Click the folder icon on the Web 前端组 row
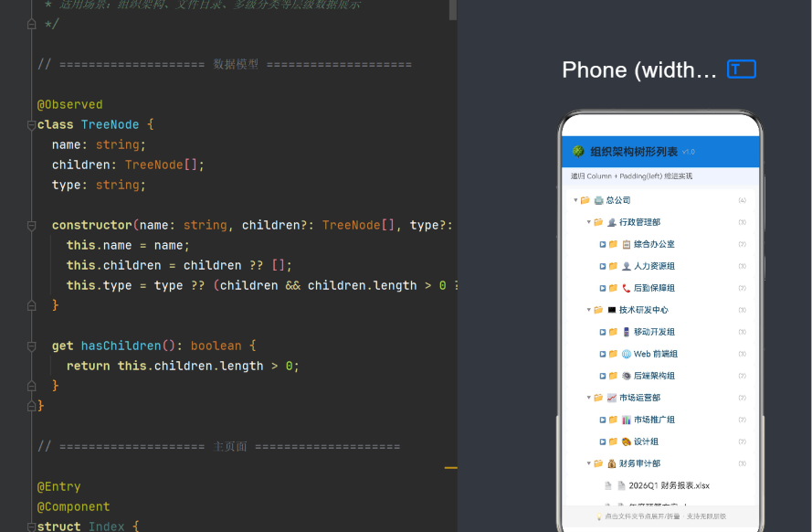The height and width of the screenshot is (532, 812). coord(613,354)
